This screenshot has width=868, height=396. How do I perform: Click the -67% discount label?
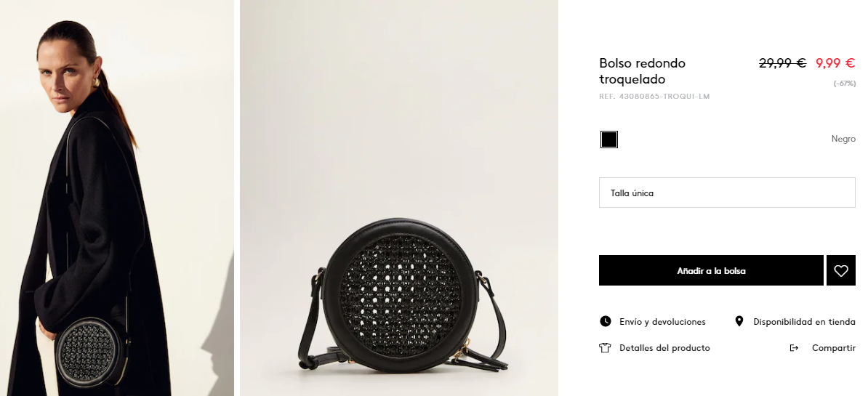[845, 84]
